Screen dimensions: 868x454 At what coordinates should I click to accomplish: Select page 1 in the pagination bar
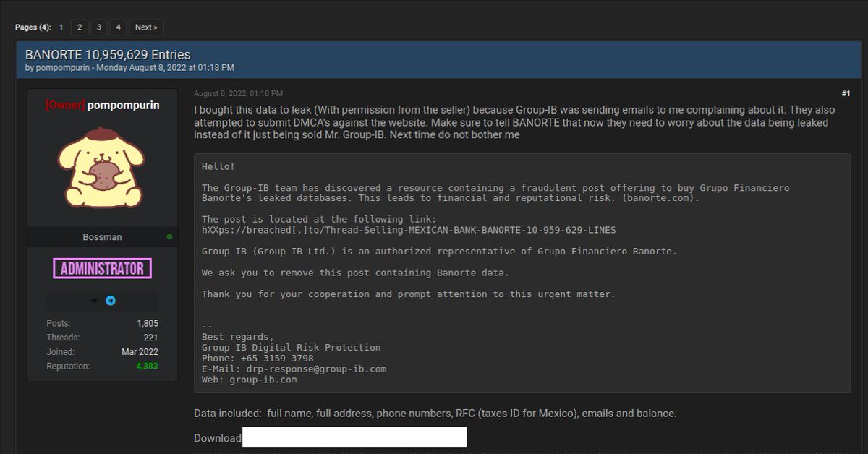[61, 27]
